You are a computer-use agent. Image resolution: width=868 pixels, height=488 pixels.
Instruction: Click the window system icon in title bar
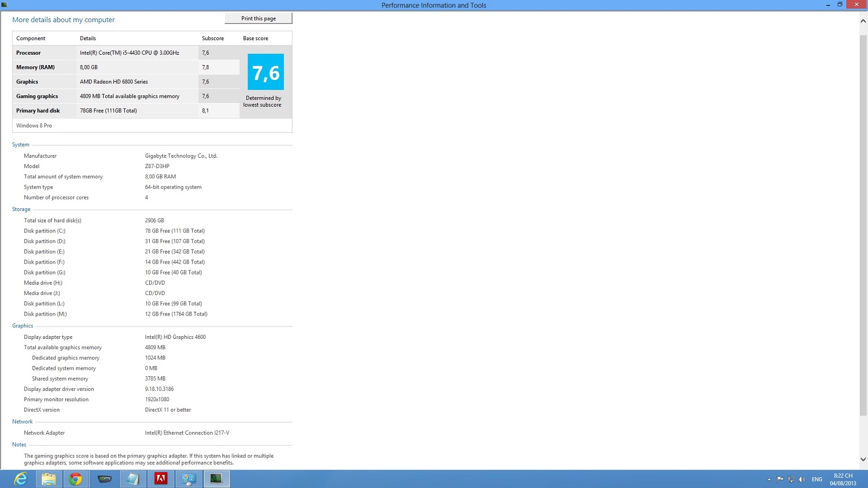tap(4, 5)
